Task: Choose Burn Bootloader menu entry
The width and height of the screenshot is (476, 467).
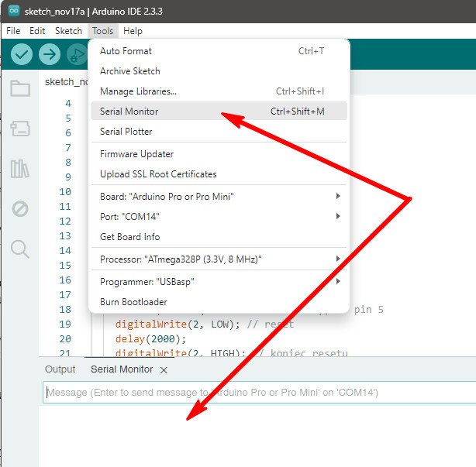Action: point(133,302)
